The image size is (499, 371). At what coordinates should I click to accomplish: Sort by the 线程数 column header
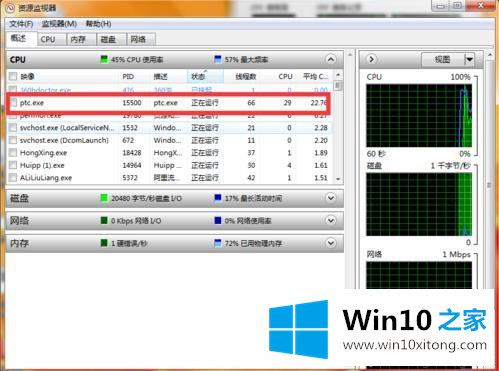tap(245, 76)
